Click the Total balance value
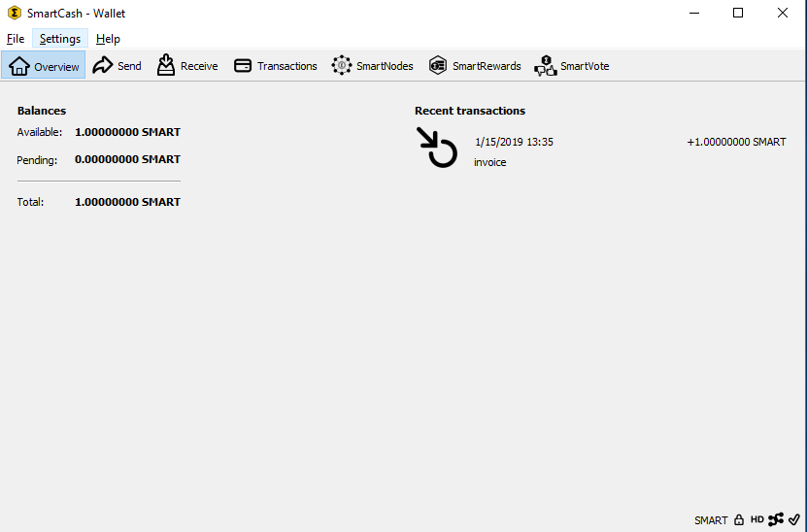This screenshot has height=532, width=807. coord(127,202)
